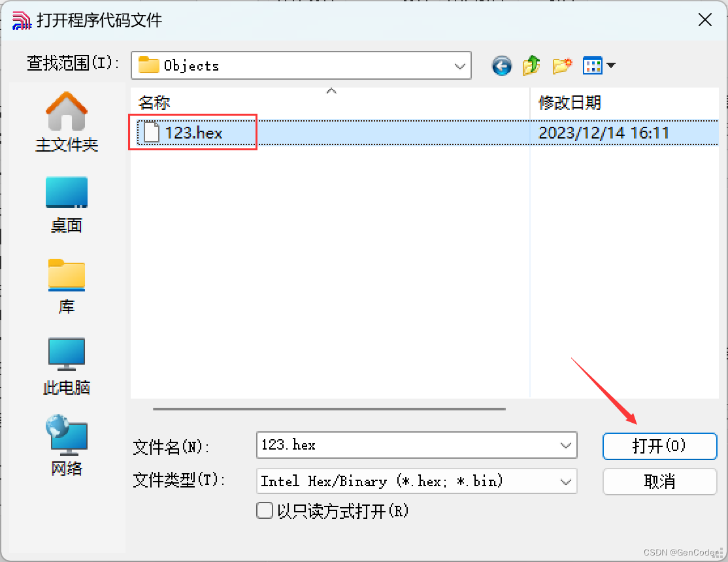Expand the Objects look-in folder dropdown
728x562 pixels.
point(459,66)
